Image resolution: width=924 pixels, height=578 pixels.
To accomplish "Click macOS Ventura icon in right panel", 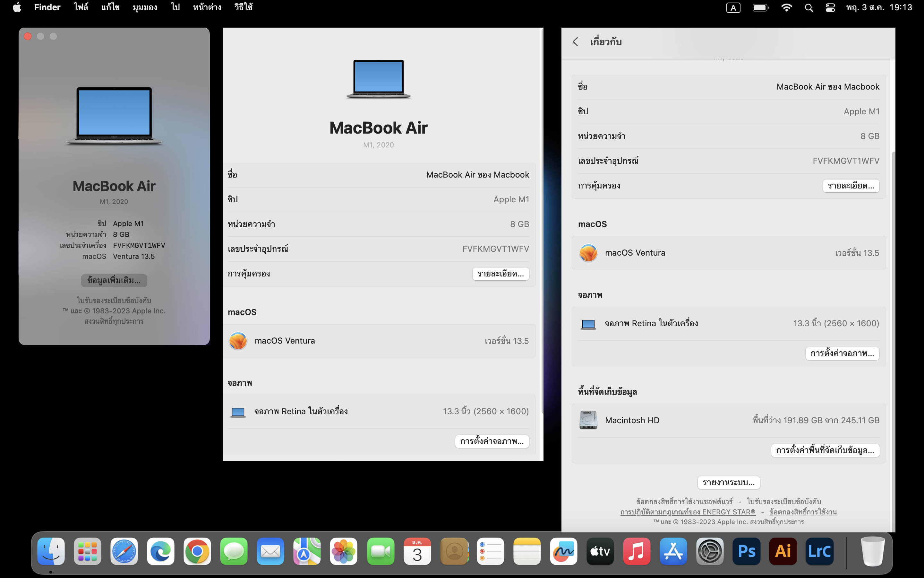I will tap(588, 253).
